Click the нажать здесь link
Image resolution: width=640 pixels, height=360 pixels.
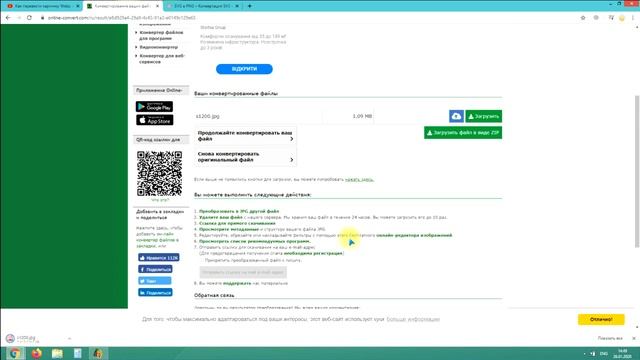click(359, 180)
